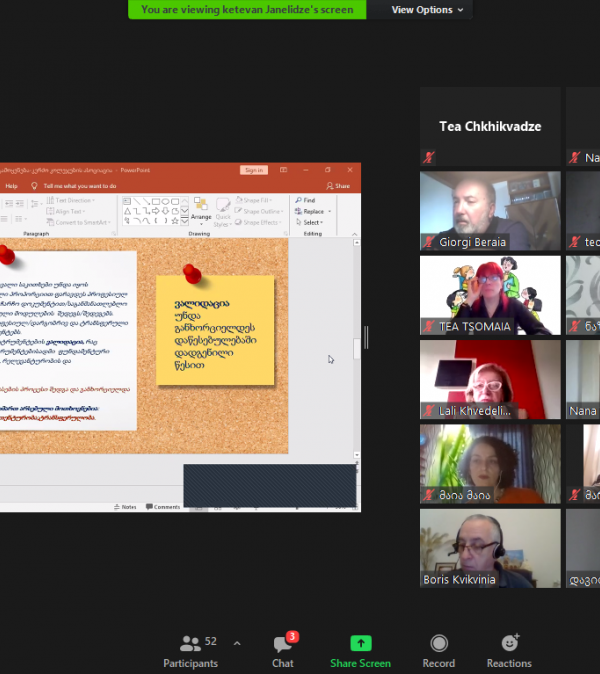Click the scroll up arrow in slide pane

[356, 243]
